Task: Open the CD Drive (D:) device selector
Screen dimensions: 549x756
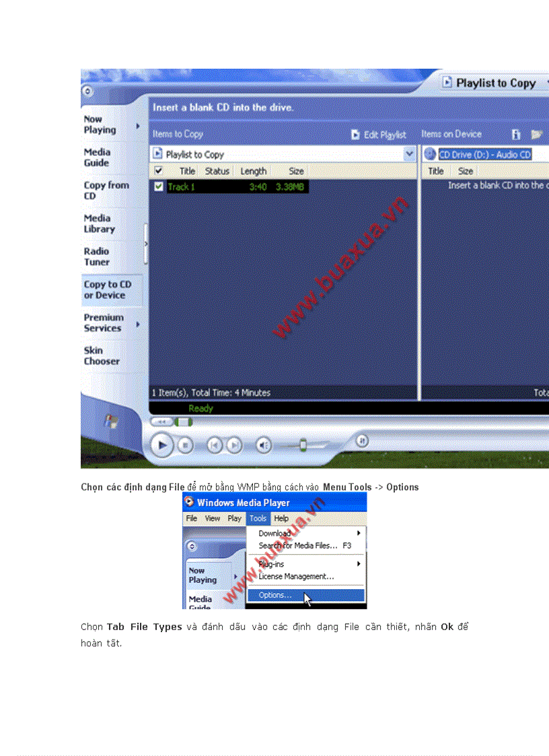Action: tap(484, 154)
